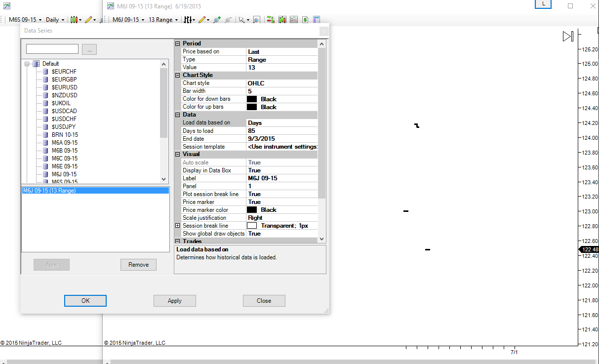Select M6E 09-15 in the instrument tree
Image resolution: width=599 pixels, height=364 pixels.
tap(64, 166)
